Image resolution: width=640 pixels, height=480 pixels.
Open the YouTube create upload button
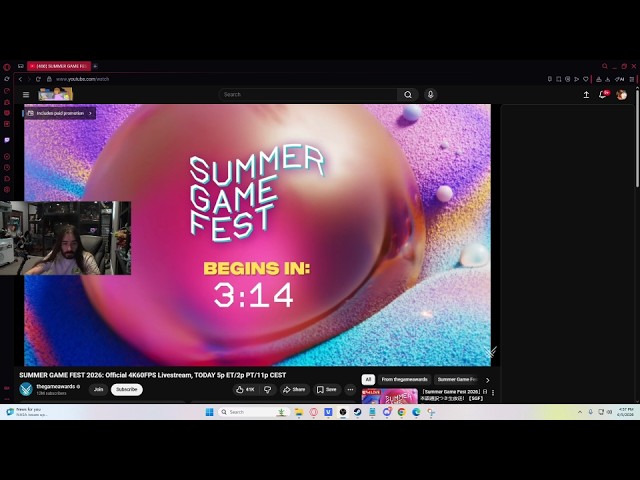(x=586, y=95)
